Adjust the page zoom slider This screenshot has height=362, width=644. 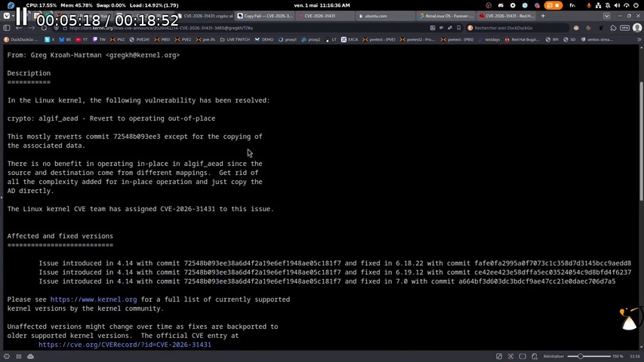pyautogui.click(x=589, y=356)
